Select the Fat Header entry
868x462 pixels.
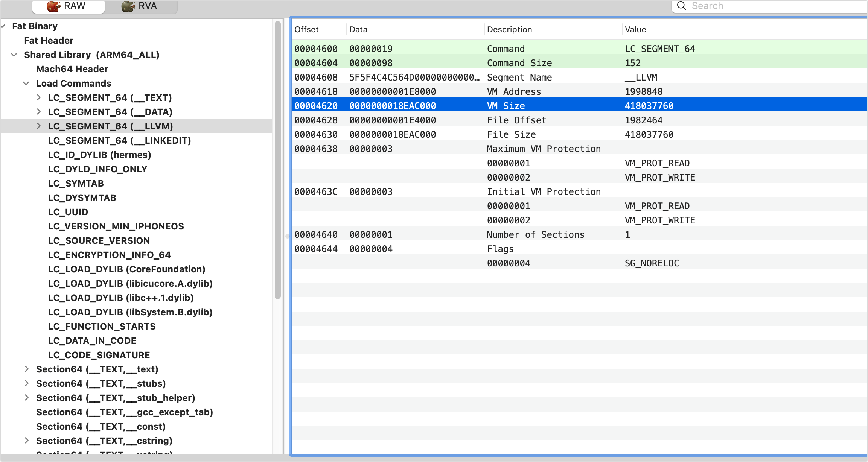(49, 40)
